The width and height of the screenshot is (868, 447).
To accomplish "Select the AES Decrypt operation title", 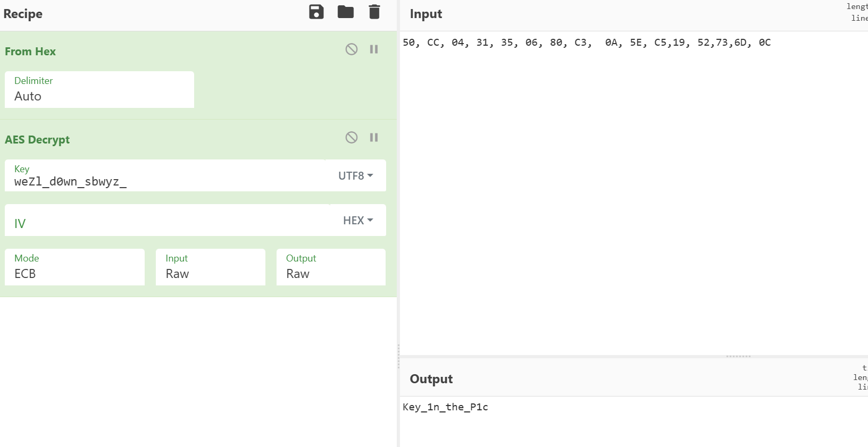I will tap(37, 140).
